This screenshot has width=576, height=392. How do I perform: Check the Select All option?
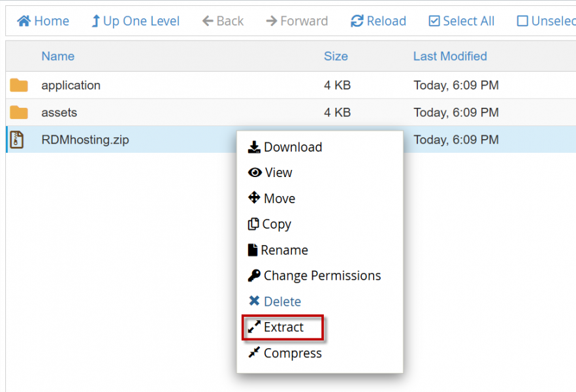tap(462, 22)
